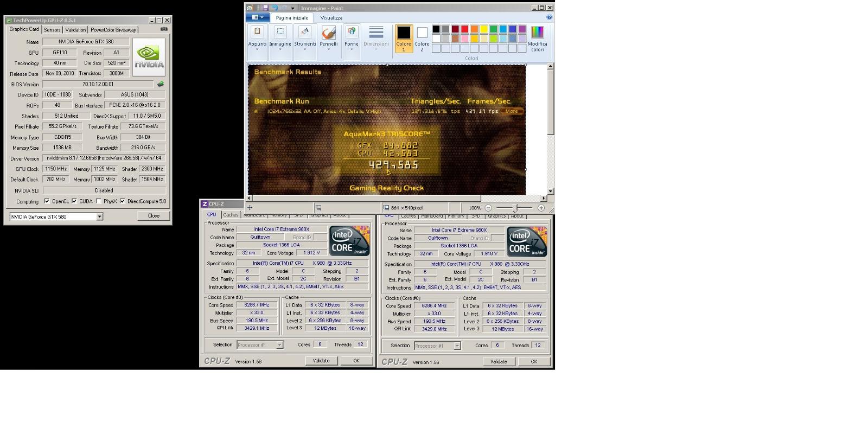Toggle the PhysX checkbox in GPU-Z
868x447 pixels.
click(x=98, y=201)
